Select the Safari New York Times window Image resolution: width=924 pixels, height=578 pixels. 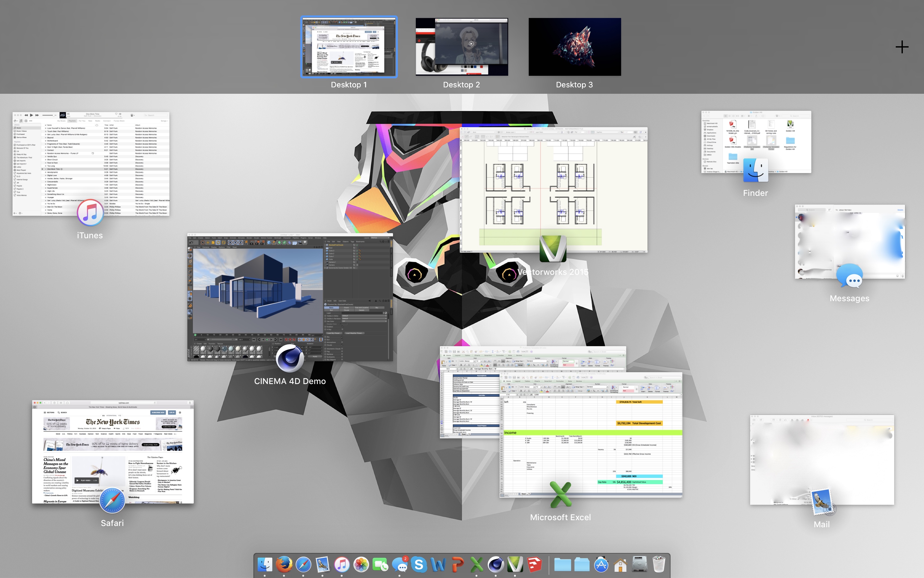(113, 451)
